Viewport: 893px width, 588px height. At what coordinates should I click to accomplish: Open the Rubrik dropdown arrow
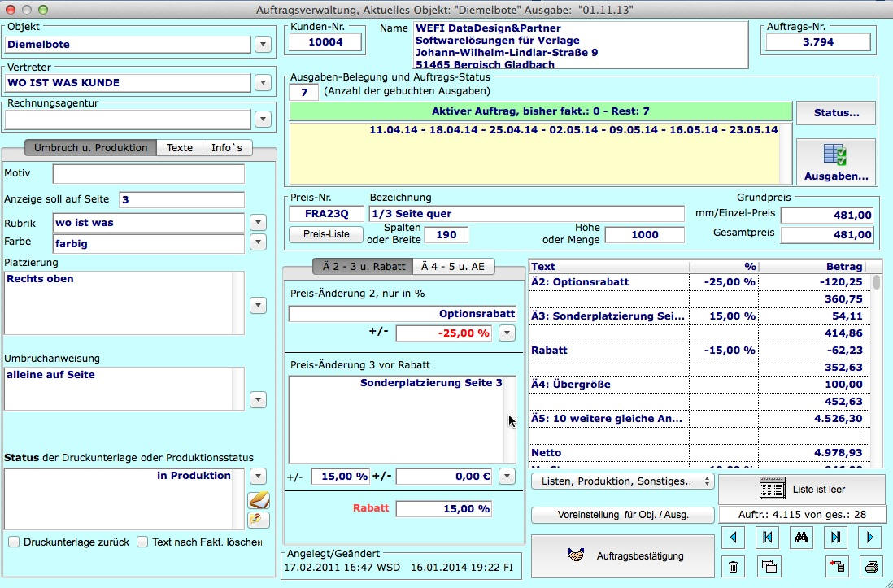click(258, 222)
